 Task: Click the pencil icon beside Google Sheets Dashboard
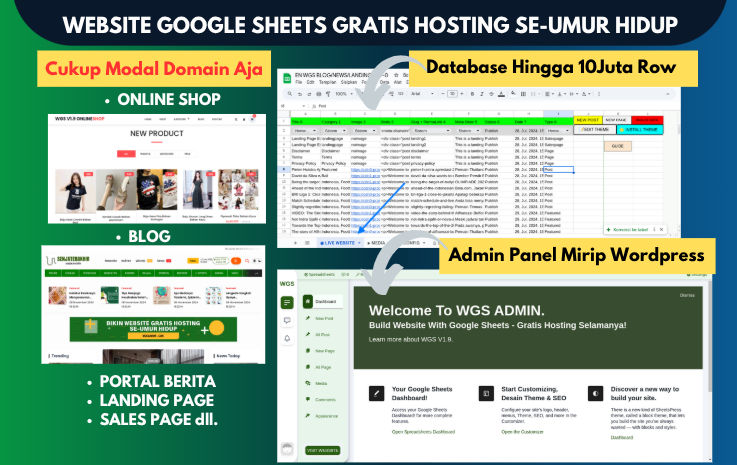pos(376,394)
